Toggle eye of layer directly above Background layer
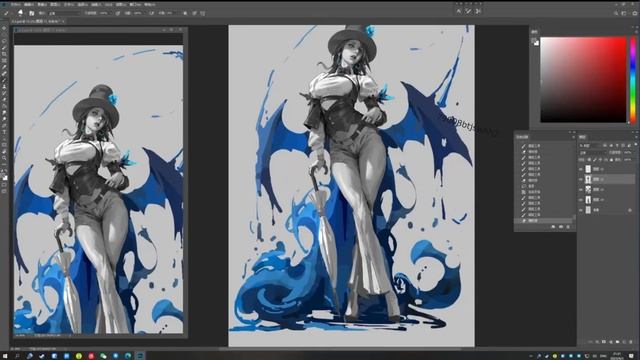Viewport: 640px width, 360px height. click(581, 200)
